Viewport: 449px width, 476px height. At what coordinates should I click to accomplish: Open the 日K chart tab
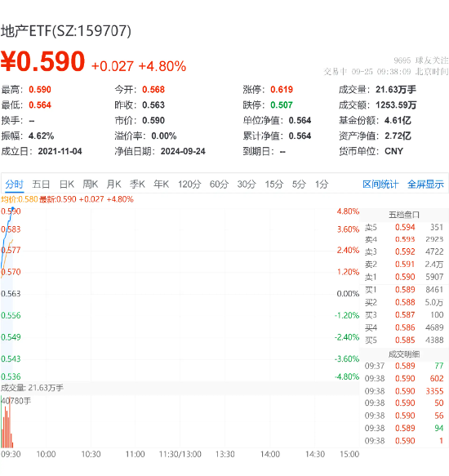[x=66, y=185]
